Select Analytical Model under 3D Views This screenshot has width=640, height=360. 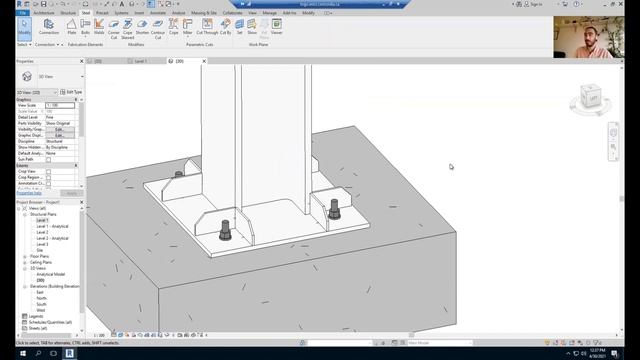click(x=50, y=274)
